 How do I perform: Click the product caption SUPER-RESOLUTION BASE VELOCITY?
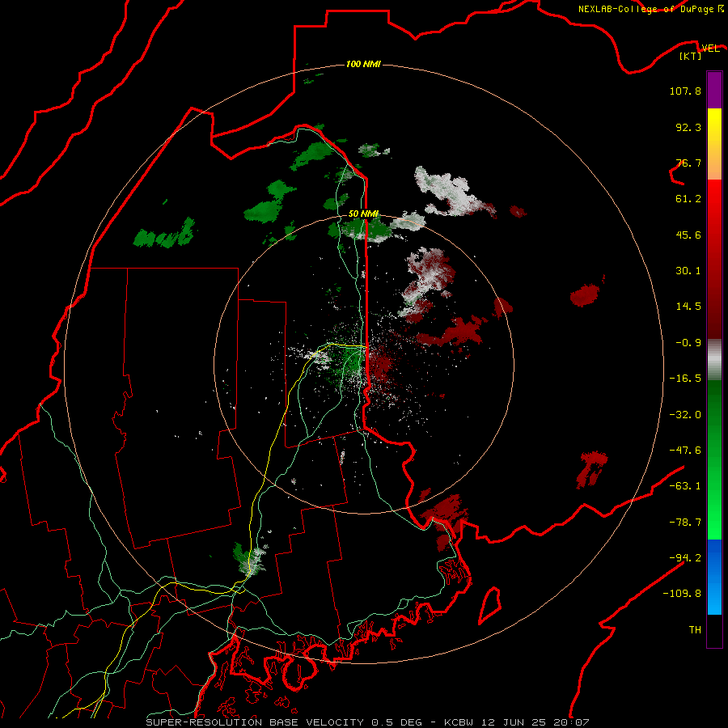255,722
